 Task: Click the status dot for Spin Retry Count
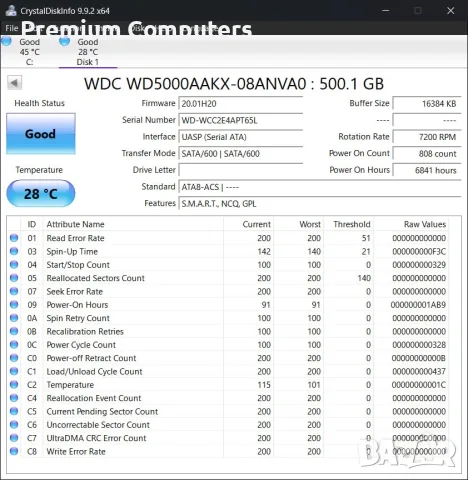click(x=14, y=318)
